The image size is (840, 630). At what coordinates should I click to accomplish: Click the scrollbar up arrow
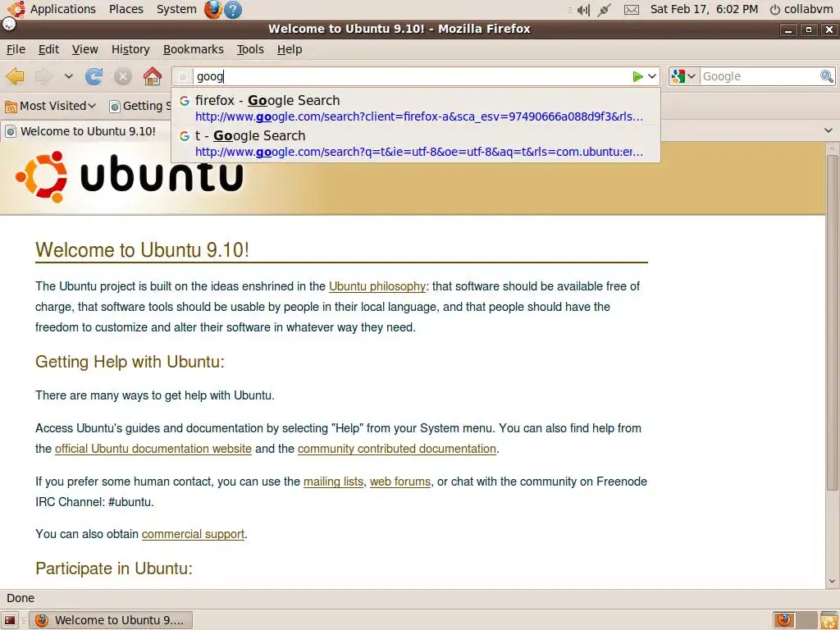point(832,148)
